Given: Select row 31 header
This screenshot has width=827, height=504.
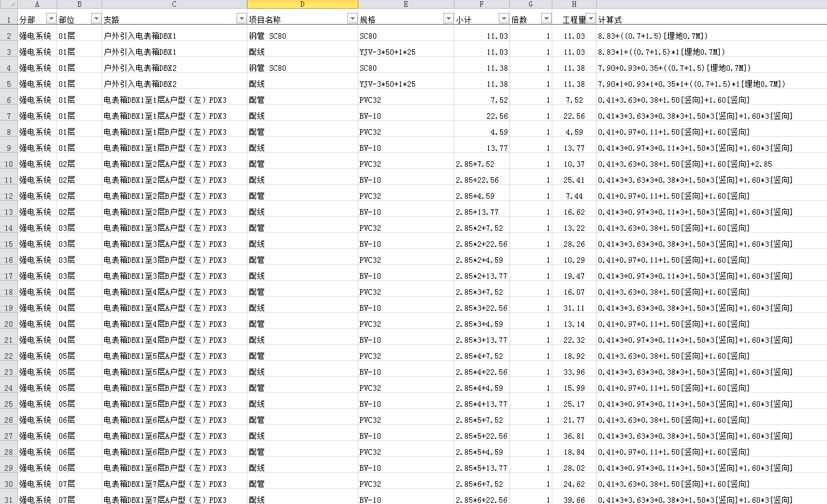Looking at the screenshot, I should [x=9, y=500].
